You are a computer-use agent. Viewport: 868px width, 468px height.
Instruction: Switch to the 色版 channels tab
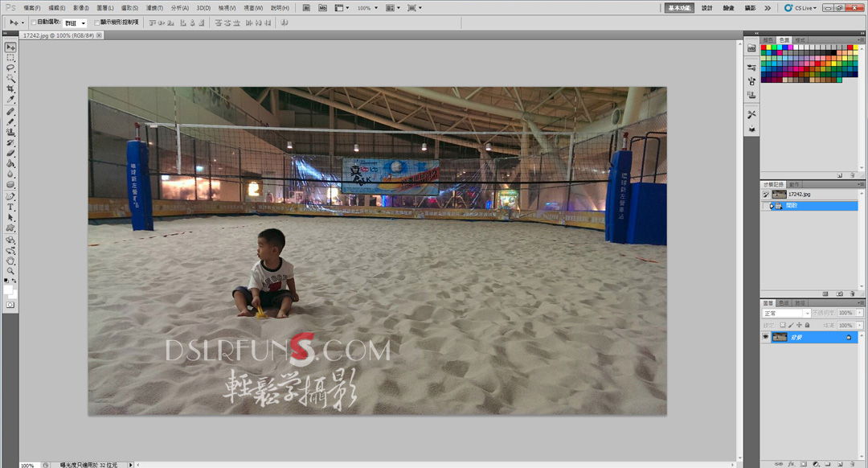click(x=784, y=303)
